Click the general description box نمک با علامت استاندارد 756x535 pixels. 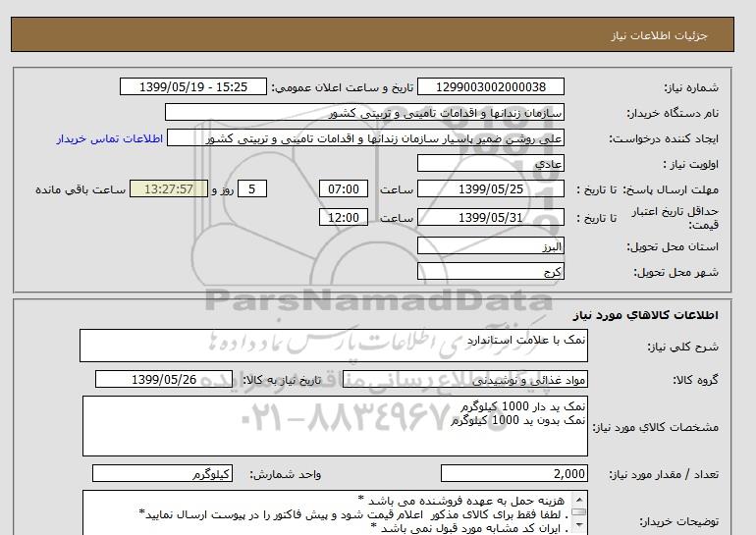pyautogui.click(x=334, y=346)
